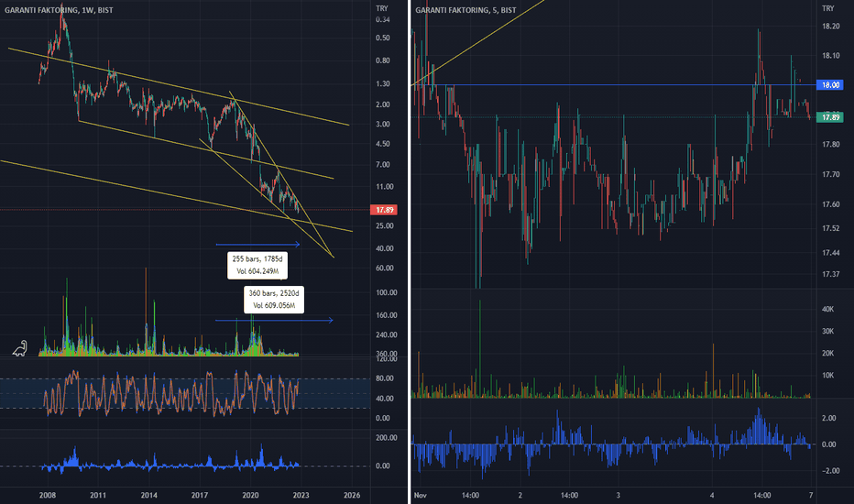Click 17.80 on the 5-minute price scale
The height and width of the screenshot is (504, 854).
pyautogui.click(x=830, y=145)
